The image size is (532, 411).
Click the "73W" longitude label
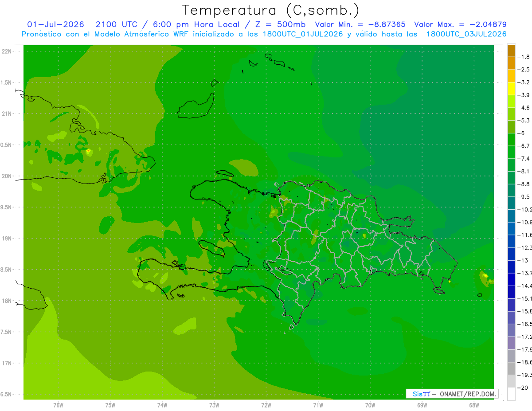(214, 405)
